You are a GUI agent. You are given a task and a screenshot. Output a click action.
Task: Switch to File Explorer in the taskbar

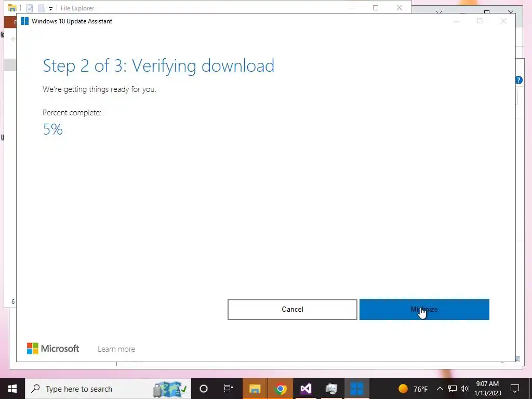[255, 389]
